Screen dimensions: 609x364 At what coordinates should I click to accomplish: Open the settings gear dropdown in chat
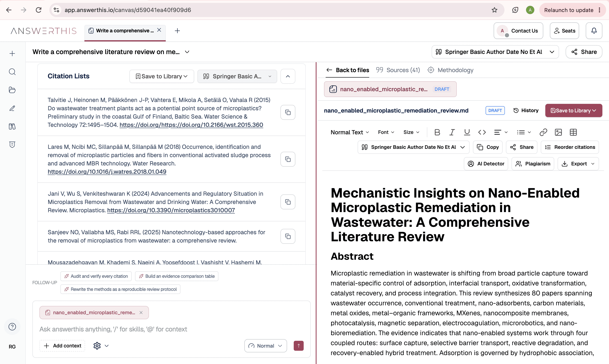(101, 346)
